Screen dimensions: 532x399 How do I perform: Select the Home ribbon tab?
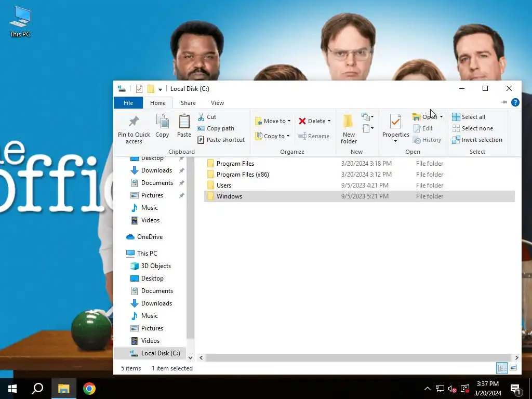click(x=158, y=103)
